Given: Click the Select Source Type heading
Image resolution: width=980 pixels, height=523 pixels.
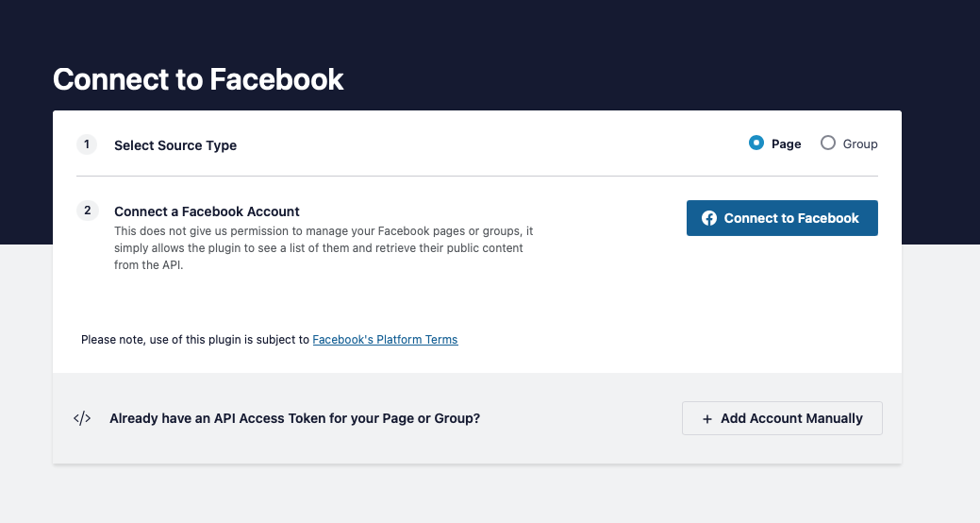Looking at the screenshot, I should [175, 145].
